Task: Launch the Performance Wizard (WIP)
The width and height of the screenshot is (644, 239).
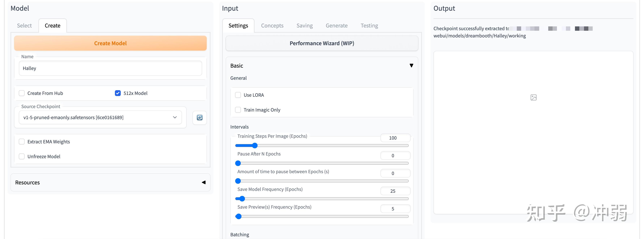Action: tap(321, 43)
